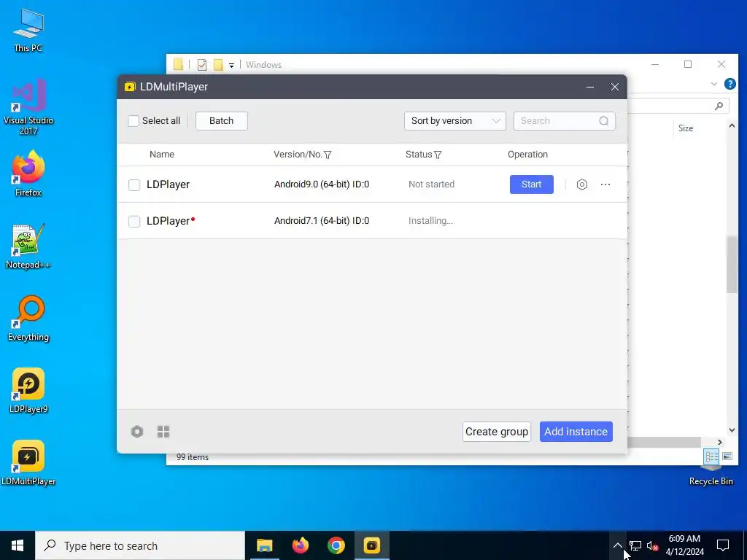Click the Size column header in Explorer

pyautogui.click(x=686, y=128)
